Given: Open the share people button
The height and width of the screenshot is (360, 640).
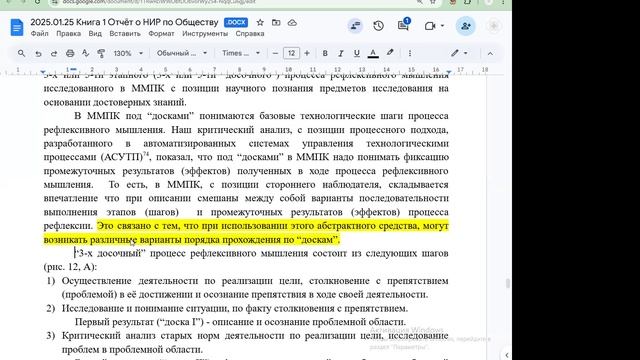Looking at the screenshot, I should 465,26.
